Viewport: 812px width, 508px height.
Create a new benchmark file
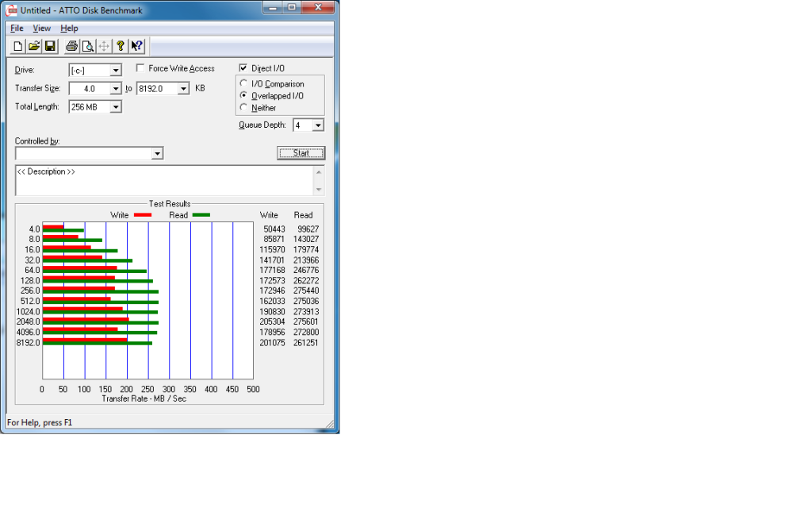coord(17,46)
